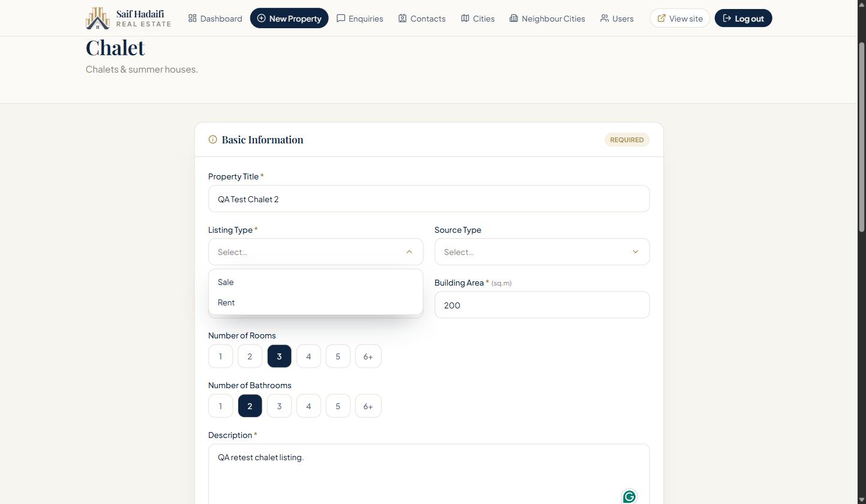Viewport: 866px width, 504px height.
Task: Click the Users people icon
Action: pos(604,18)
